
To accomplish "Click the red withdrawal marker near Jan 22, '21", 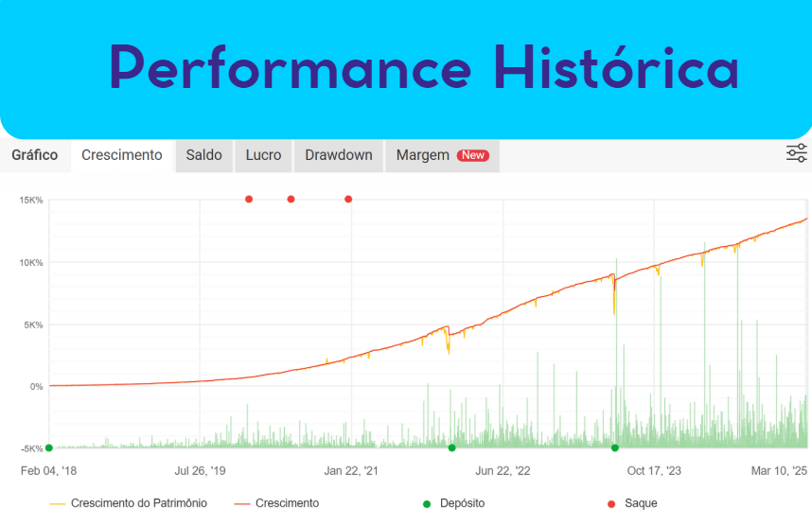I will click(x=348, y=200).
